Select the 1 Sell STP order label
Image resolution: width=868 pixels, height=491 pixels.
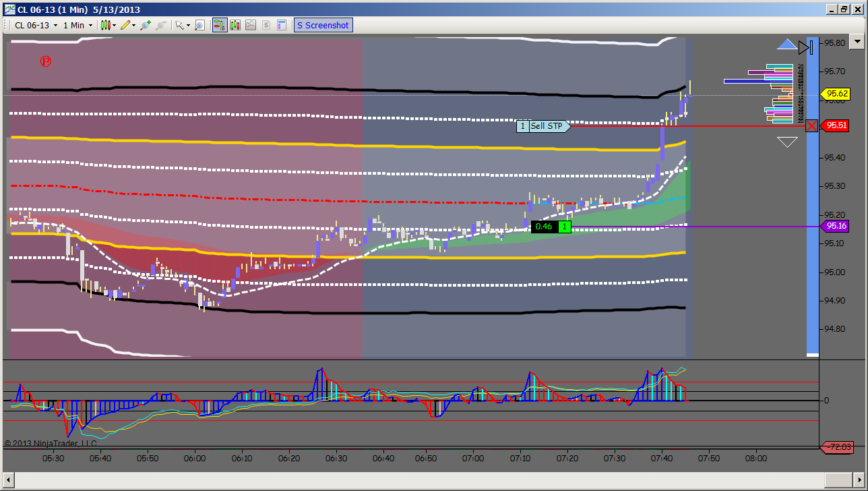544,126
